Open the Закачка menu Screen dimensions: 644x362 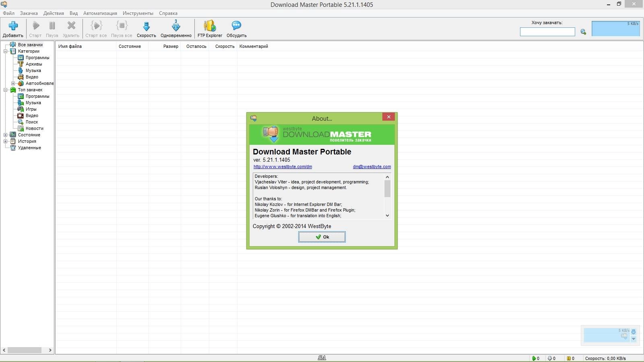[29, 13]
